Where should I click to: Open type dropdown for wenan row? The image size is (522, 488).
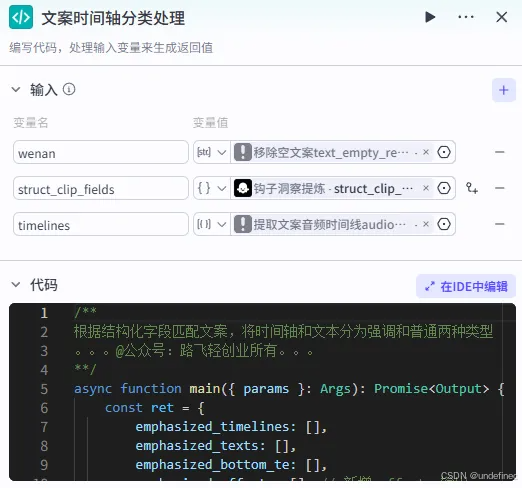[x=212, y=152]
